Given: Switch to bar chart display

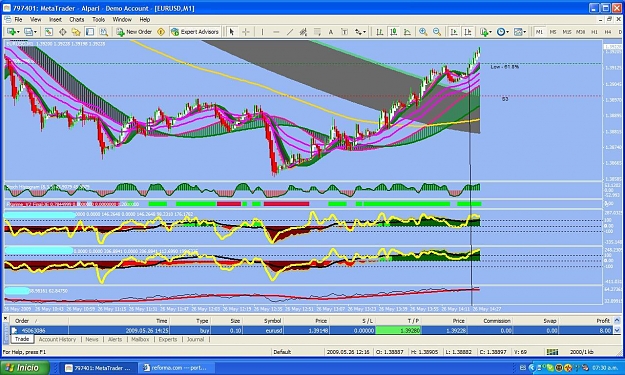Looking at the screenshot, I should 379,32.
